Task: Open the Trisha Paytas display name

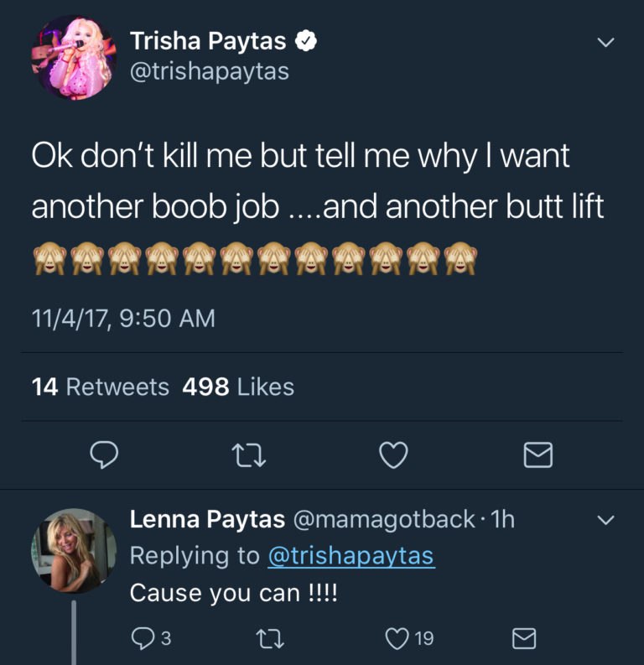Action: 208,40
